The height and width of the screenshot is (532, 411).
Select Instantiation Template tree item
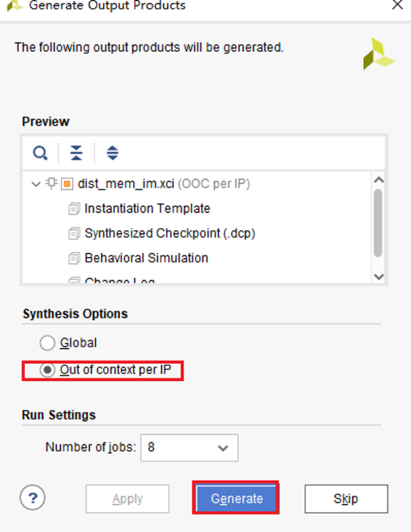pyautogui.click(x=147, y=209)
